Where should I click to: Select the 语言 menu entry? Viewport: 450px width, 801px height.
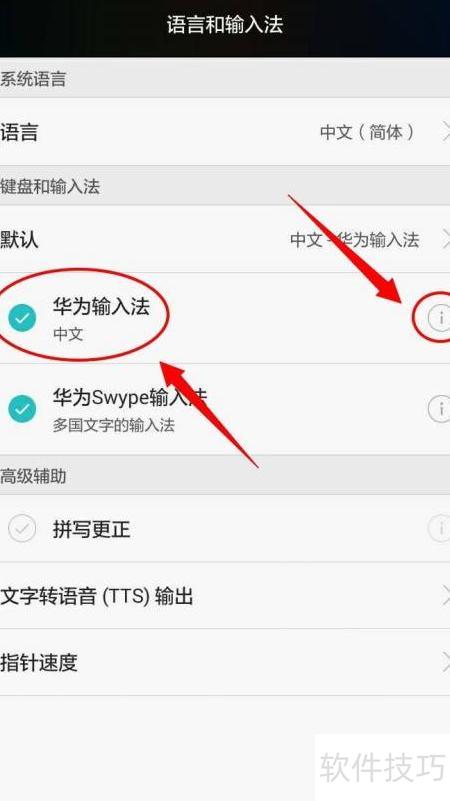pos(225,132)
